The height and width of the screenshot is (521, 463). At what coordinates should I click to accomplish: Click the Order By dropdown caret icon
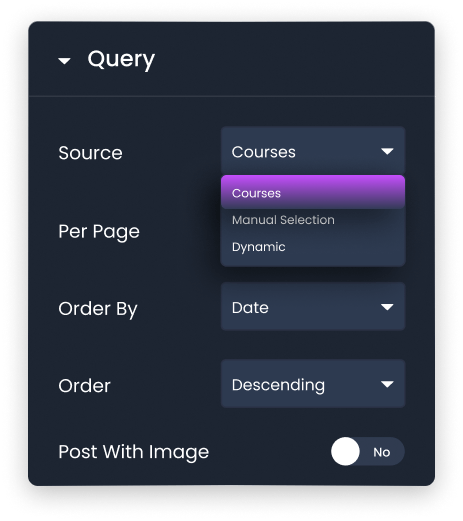point(387,307)
